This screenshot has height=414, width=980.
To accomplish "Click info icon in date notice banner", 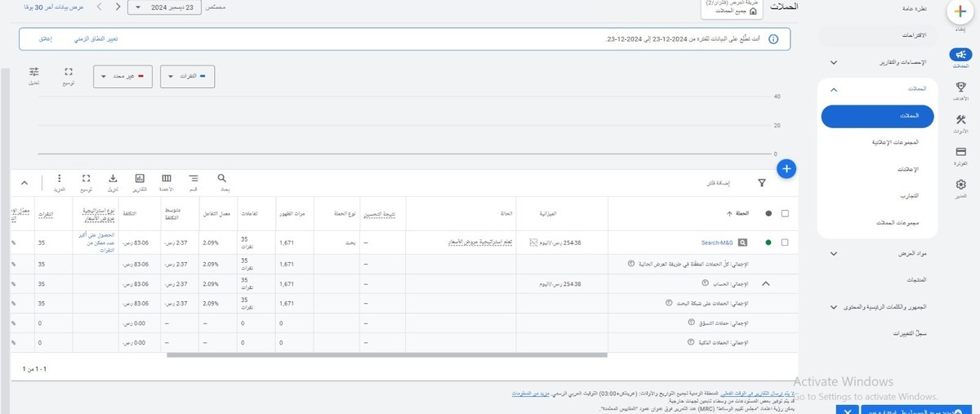I will (773, 39).
